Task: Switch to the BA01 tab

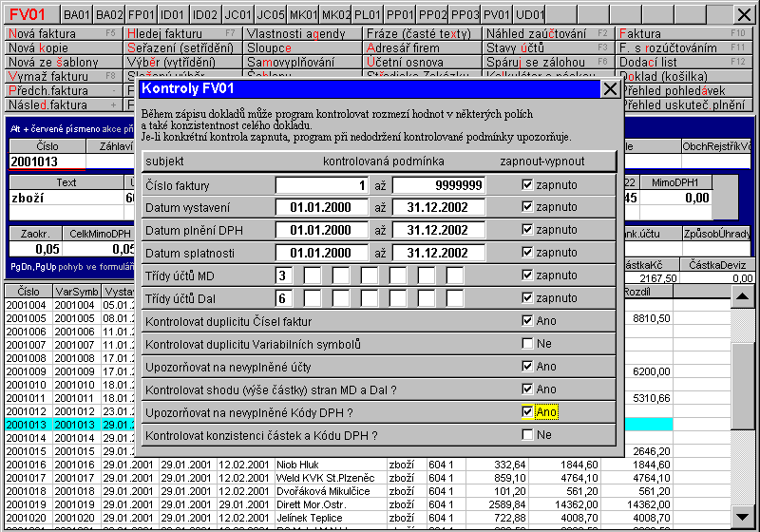Action: (77, 14)
